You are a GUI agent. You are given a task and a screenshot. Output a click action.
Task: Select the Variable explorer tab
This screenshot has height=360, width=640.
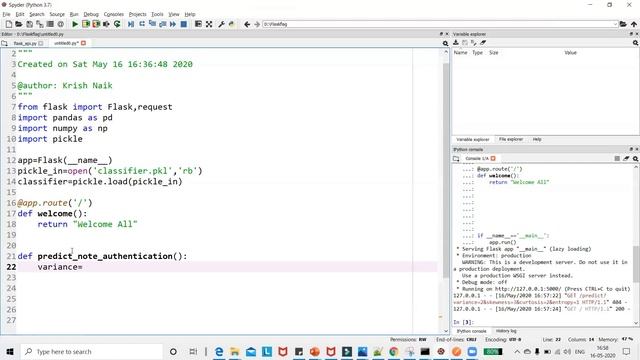(473, 139)
